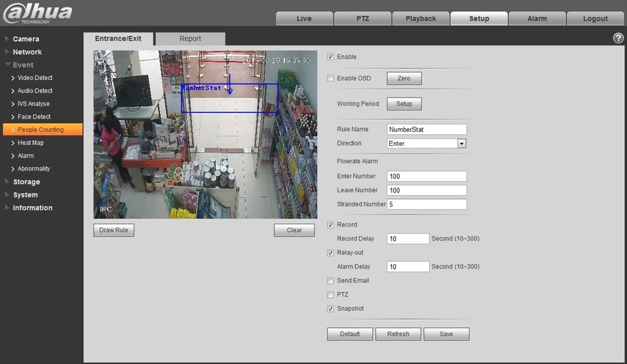Enable the Send Email option
Image resolution: width=627 pixels, height=364 pixels.
pos(331,281)
